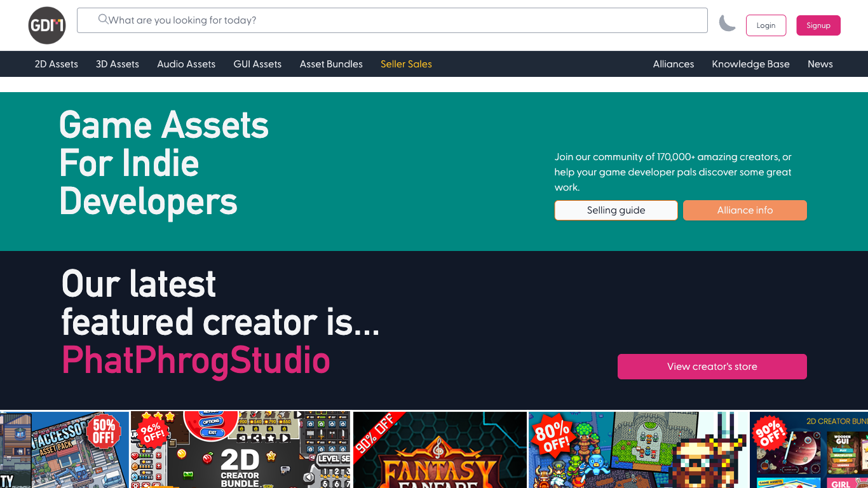Open the Fantasy Fanfare thumbnail
The height and width of the screenshot is (488, 868).
[440, 450]
